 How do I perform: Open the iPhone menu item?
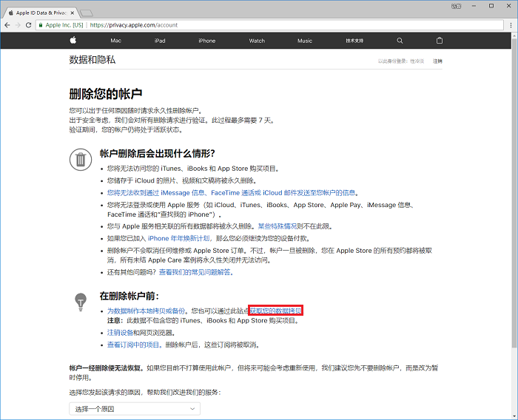(x=206, y=41)
